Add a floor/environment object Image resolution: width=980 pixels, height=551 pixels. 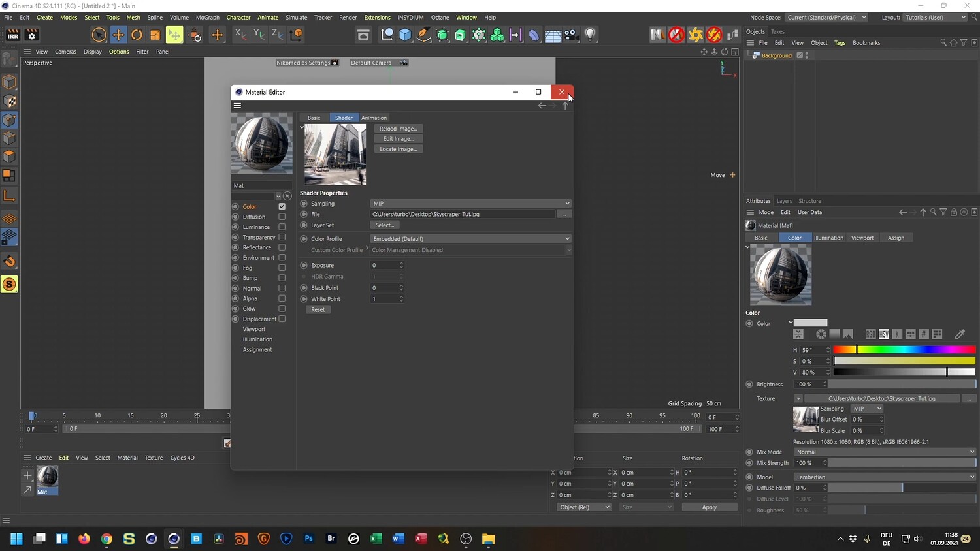(553, 35)
